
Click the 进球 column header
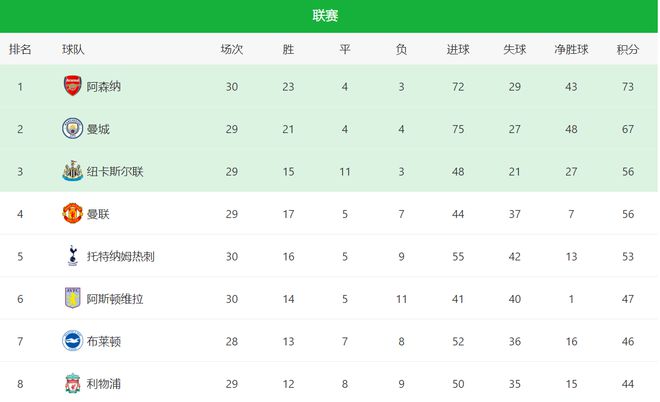coord(458,49)
